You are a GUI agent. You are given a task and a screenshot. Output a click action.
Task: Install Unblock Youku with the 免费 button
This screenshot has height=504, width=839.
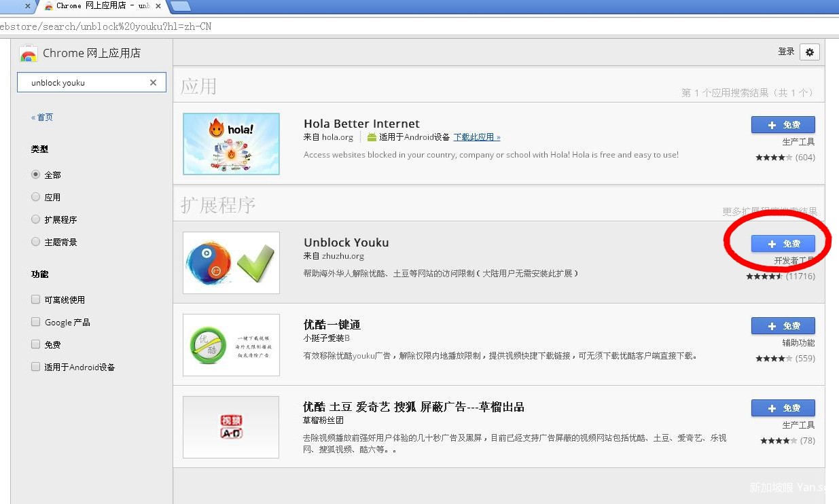783,244
